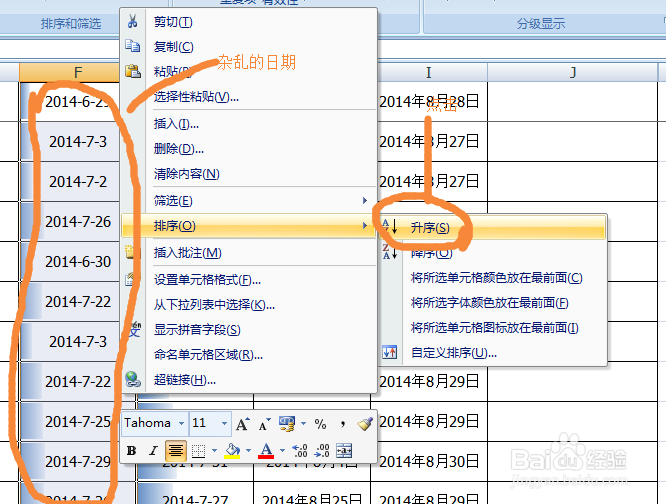The height and width of the screenshot is (504, 666).
Task: Click the Increase Decimal icon
Action: pyautogui.click(x=300, y=451)
